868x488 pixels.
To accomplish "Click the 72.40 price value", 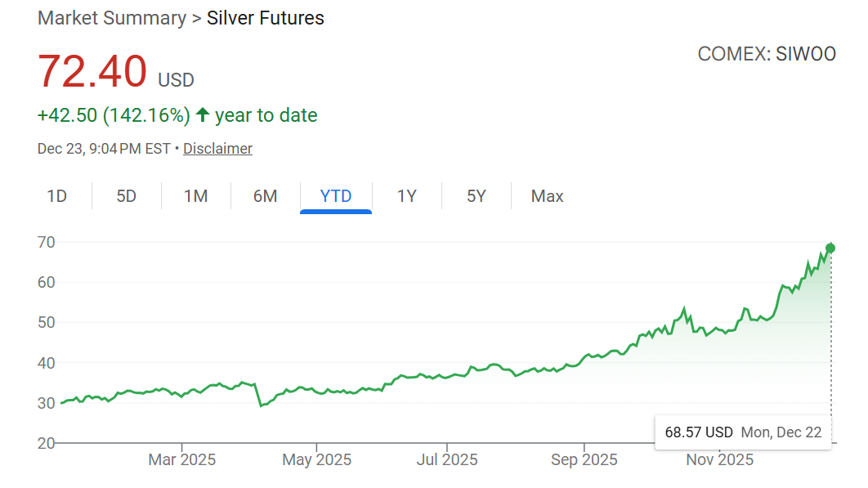I will pos(92,72).
